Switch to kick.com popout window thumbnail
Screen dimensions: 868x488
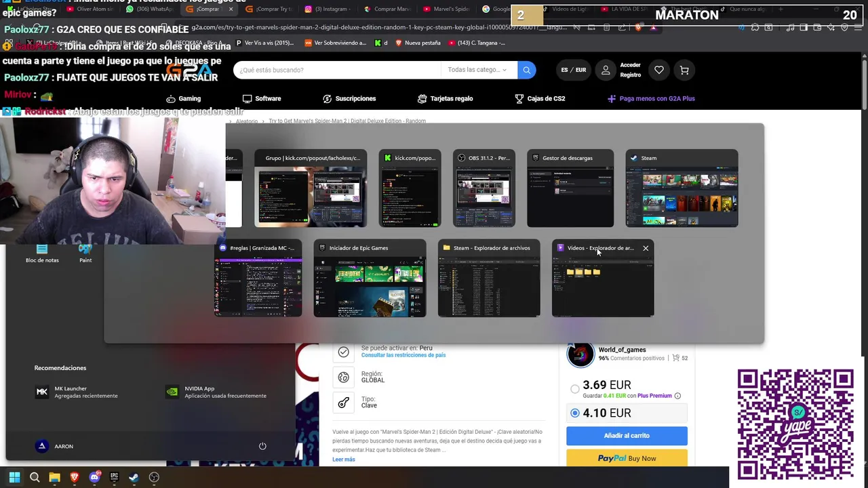tap(410, 188)
